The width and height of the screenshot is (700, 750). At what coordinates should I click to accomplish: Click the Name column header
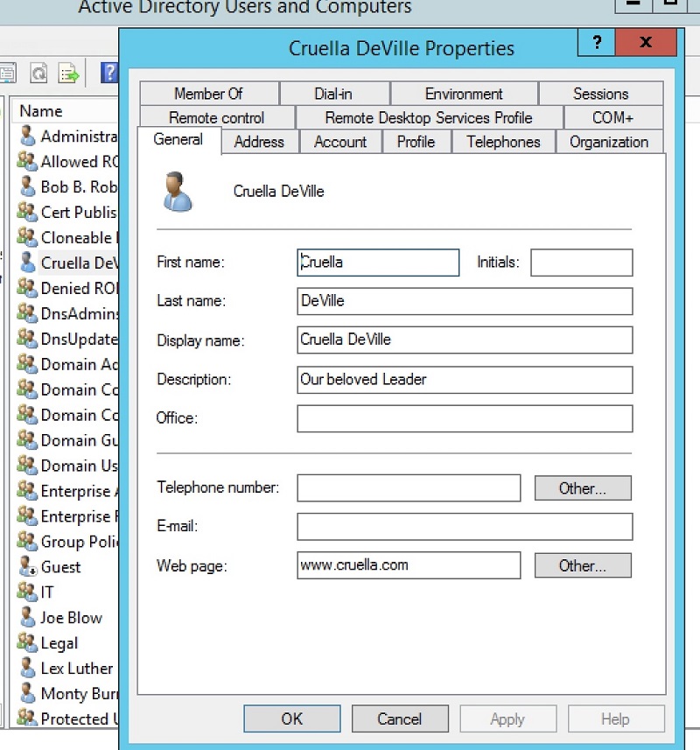click(x=64, y=111)
